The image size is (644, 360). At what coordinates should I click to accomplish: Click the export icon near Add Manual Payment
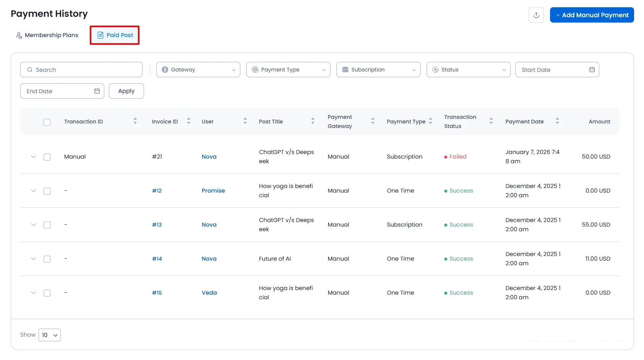536,15
